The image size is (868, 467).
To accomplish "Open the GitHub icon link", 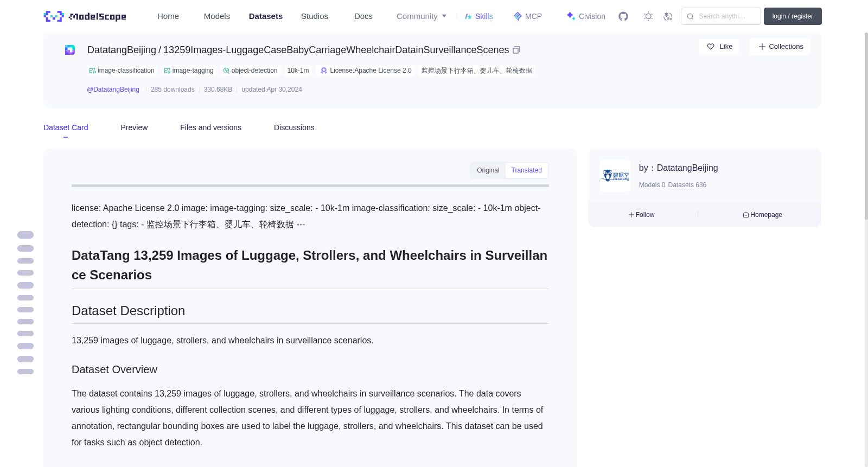I will pos(623,16).
